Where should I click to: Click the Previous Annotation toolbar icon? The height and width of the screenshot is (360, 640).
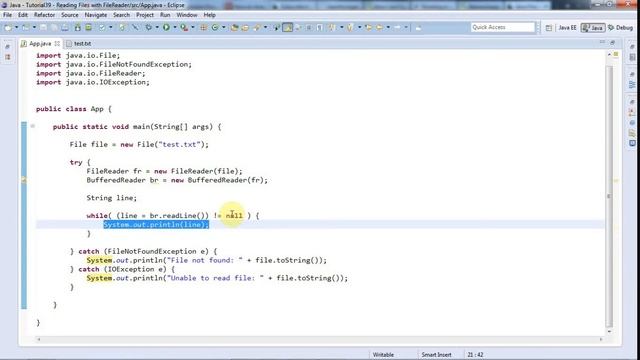click(x=350, y=27)
